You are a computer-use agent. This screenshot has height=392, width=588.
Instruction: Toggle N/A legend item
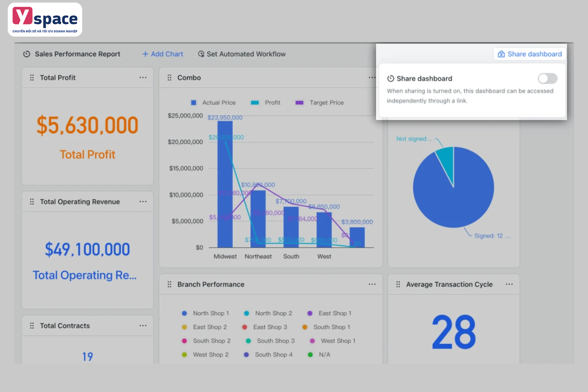pyautogui.click(x=319, y=355)
